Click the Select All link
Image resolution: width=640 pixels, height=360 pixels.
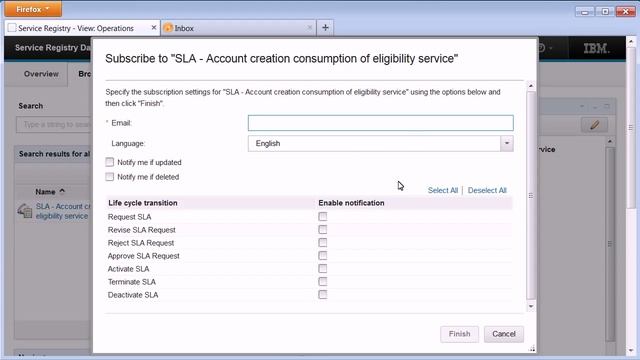tap(442, 190)
